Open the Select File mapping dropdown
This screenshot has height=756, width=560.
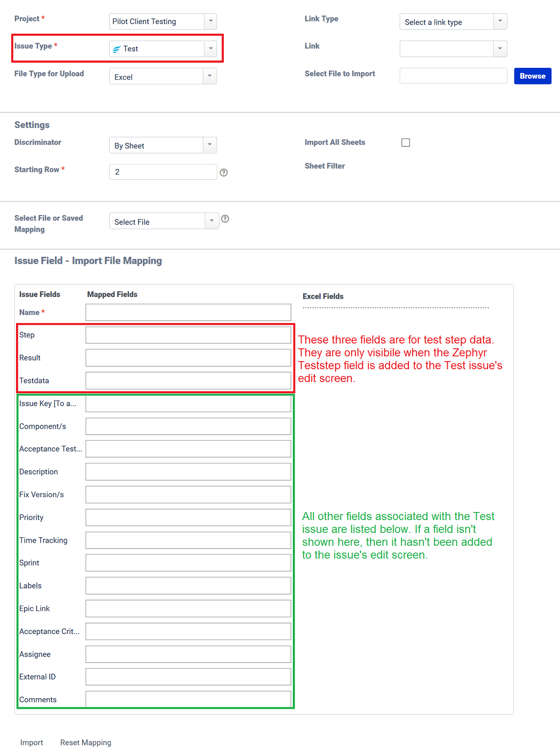tap(211, 220)
